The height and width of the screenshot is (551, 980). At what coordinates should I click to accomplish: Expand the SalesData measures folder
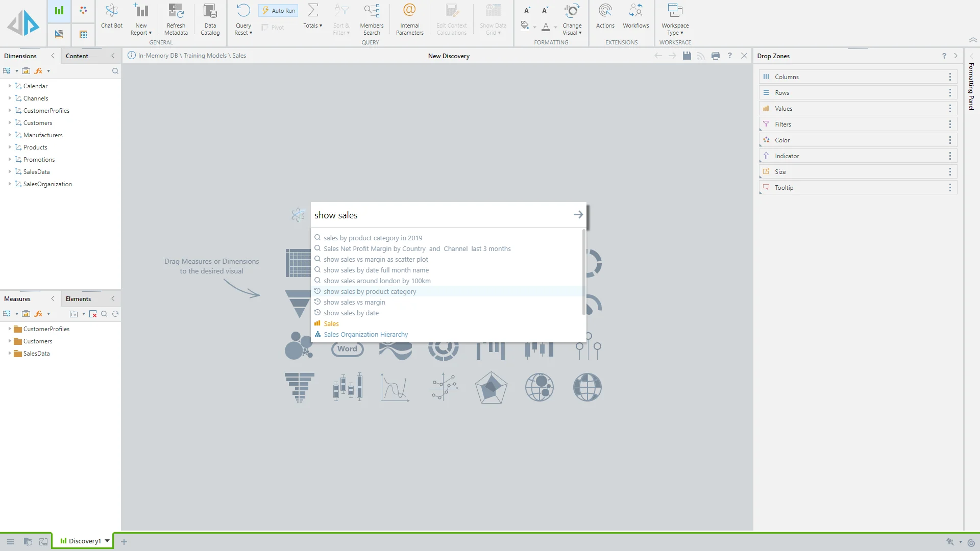coord(10,354)
